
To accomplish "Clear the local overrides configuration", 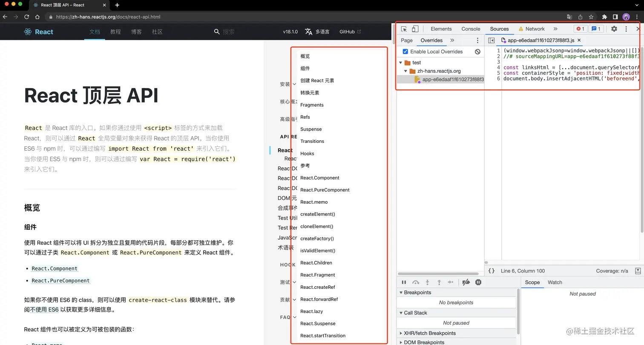I will coord(477,51).
